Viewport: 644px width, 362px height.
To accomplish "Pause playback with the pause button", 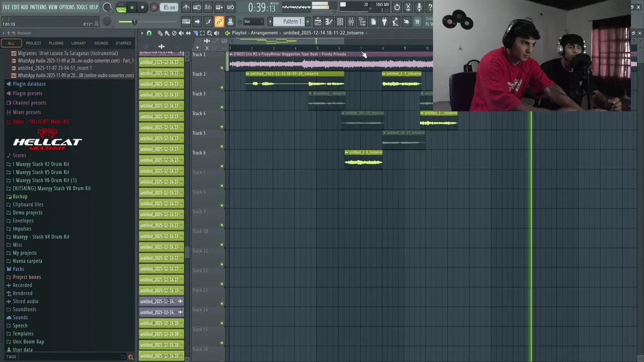I will point(132,8).
